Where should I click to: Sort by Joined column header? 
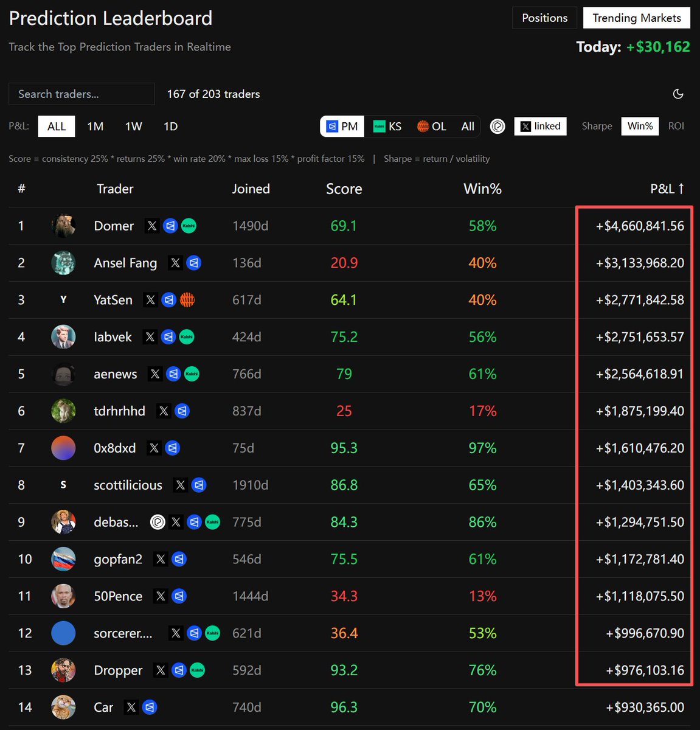coord(251,189)
